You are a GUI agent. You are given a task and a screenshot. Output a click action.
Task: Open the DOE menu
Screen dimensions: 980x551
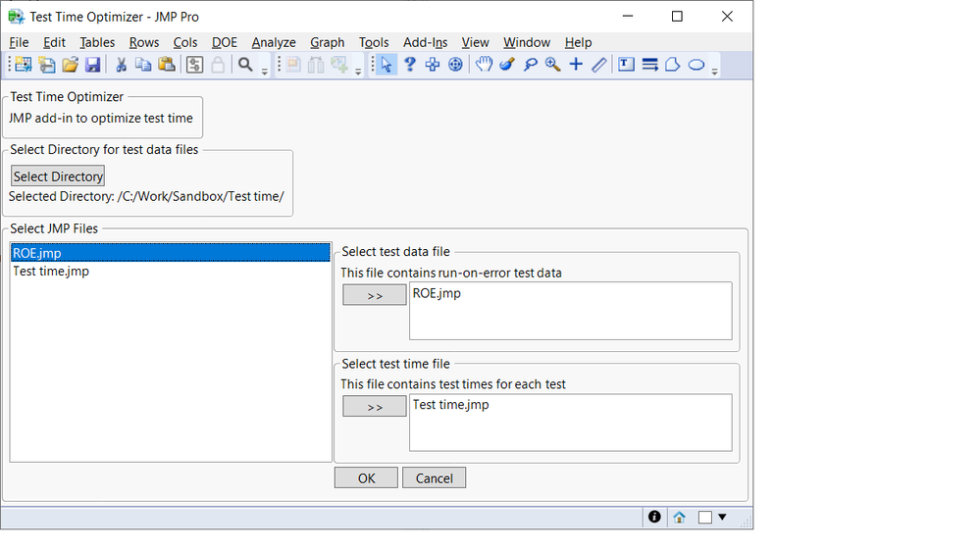(x=225, y=42)
